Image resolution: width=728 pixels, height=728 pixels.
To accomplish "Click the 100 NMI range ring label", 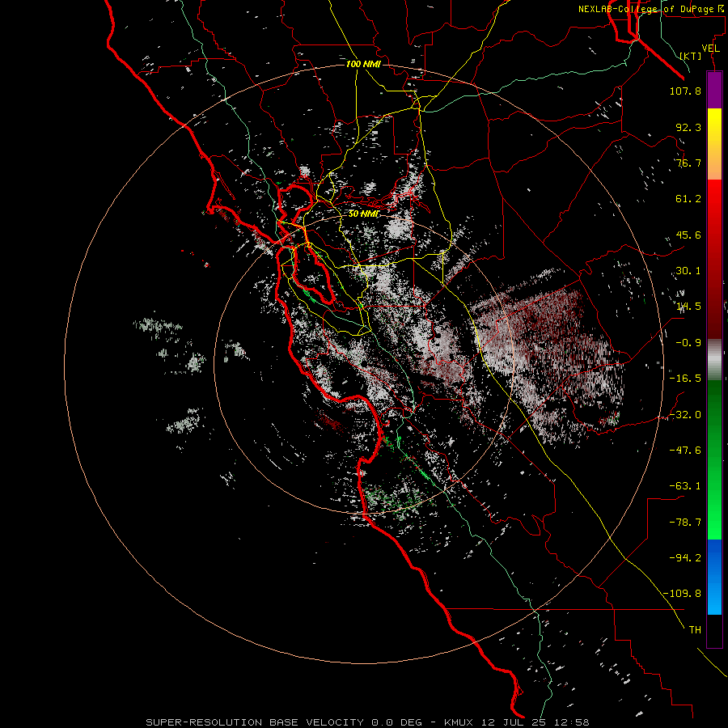I will 363,64.
